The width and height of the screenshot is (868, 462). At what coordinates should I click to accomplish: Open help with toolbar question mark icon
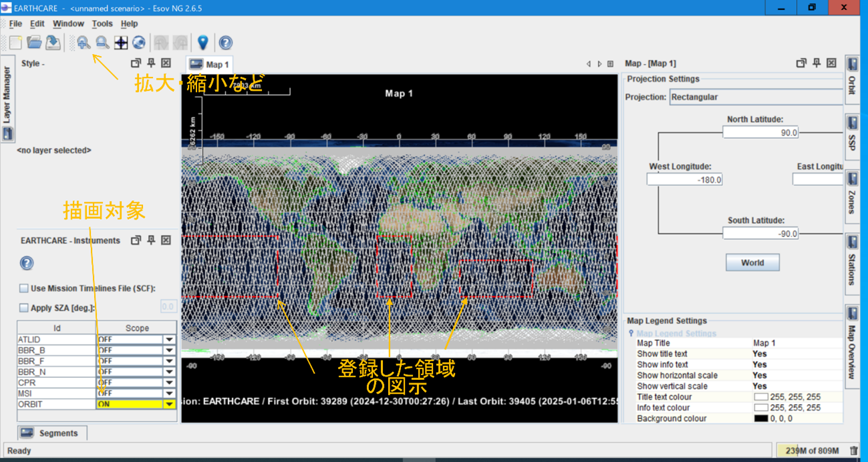[x=226, y=43]
